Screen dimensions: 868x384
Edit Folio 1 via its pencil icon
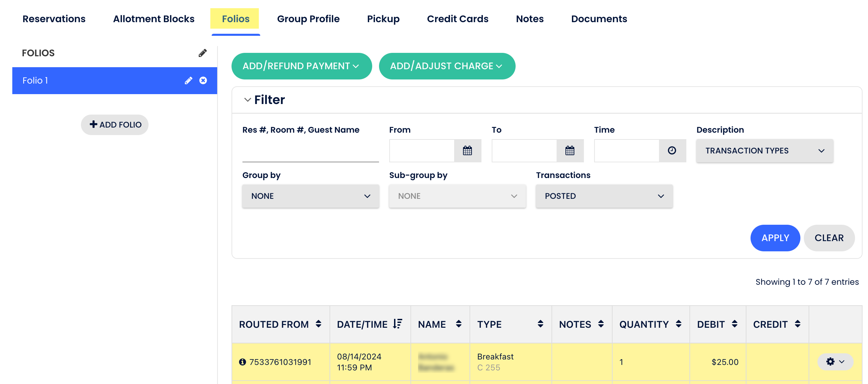click(x=188, y=80)
